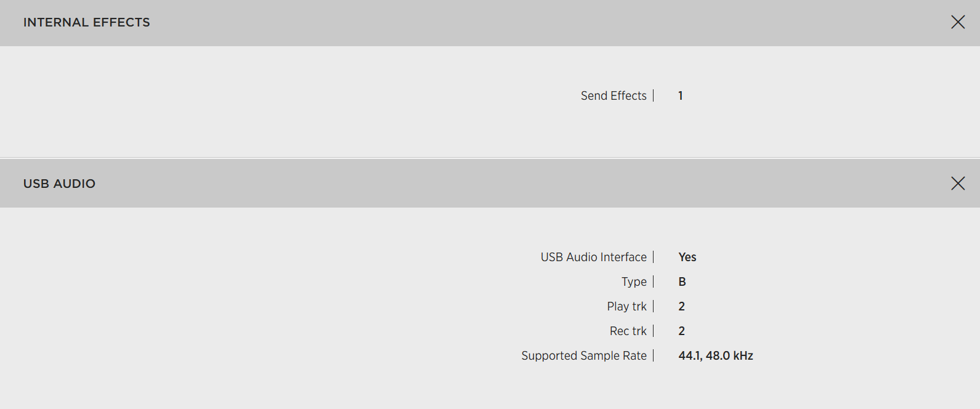The height and width of the screenshot is (409, 980).
Task: Click the Send Effects value 1
Action: coord(681,95)
